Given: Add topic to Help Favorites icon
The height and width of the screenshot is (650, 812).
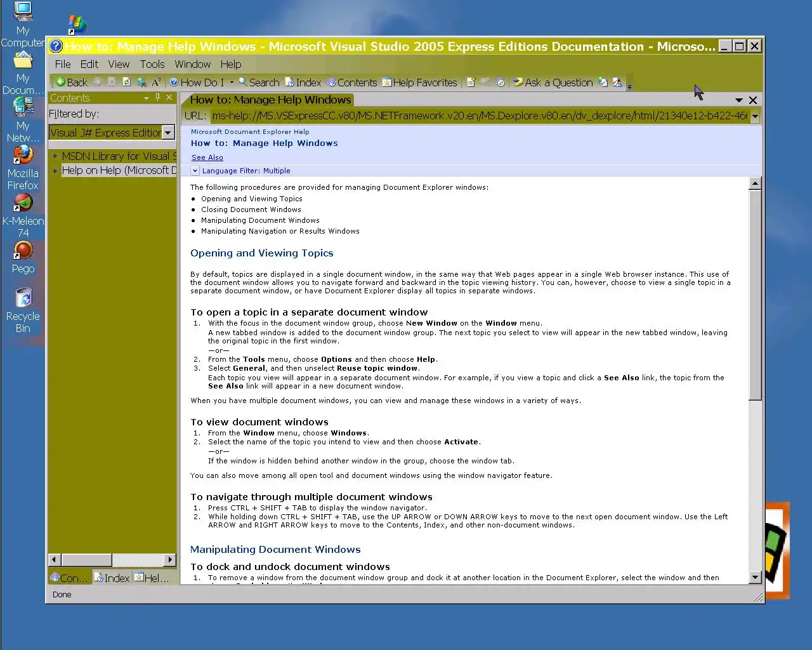Looking at the screenshot, I should [471, 83].
